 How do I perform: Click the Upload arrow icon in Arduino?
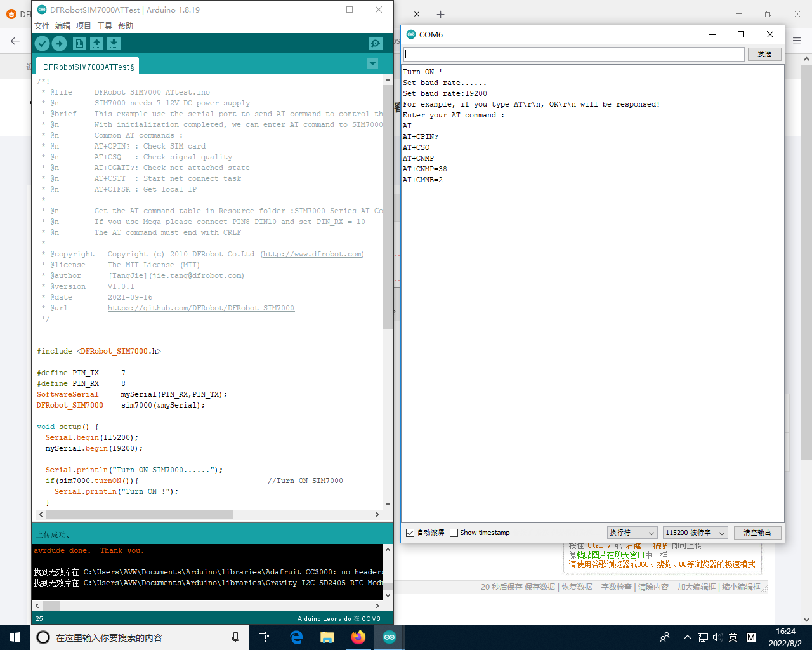pos(59,43)
